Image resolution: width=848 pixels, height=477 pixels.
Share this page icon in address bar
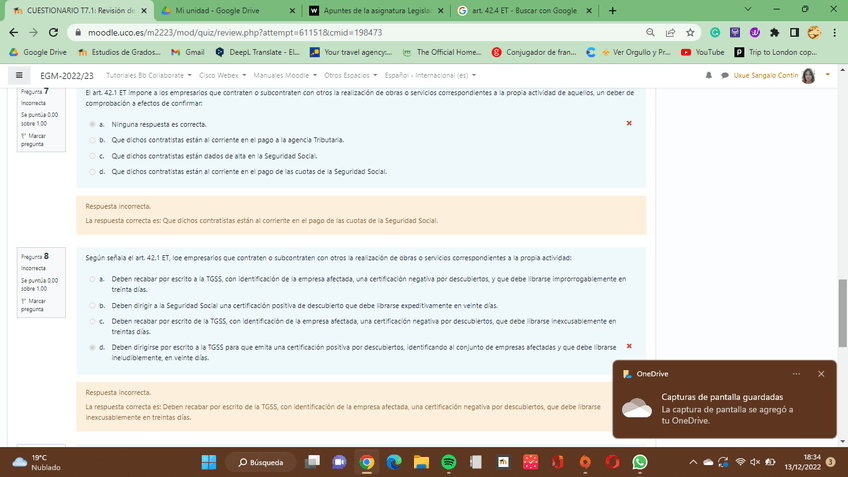tap(671, 32)
